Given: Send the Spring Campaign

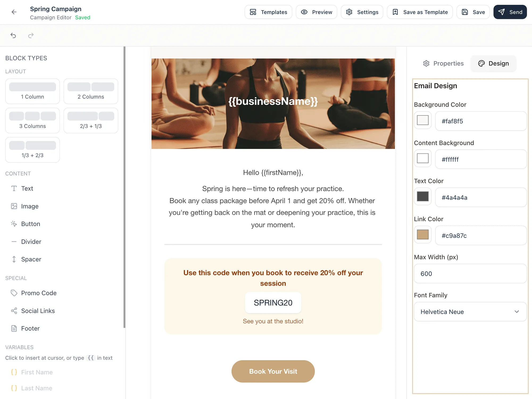Looking at the screenshot, I should click(510, 12).
